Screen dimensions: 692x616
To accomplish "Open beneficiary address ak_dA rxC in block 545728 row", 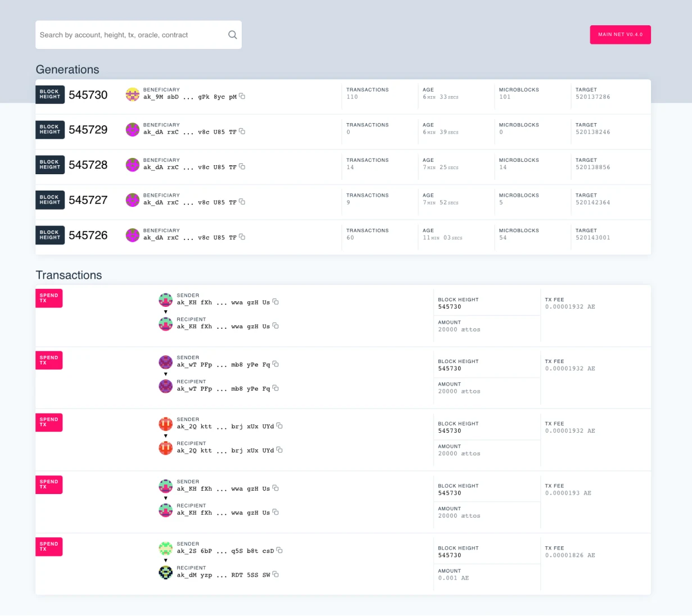I will 190,167.
